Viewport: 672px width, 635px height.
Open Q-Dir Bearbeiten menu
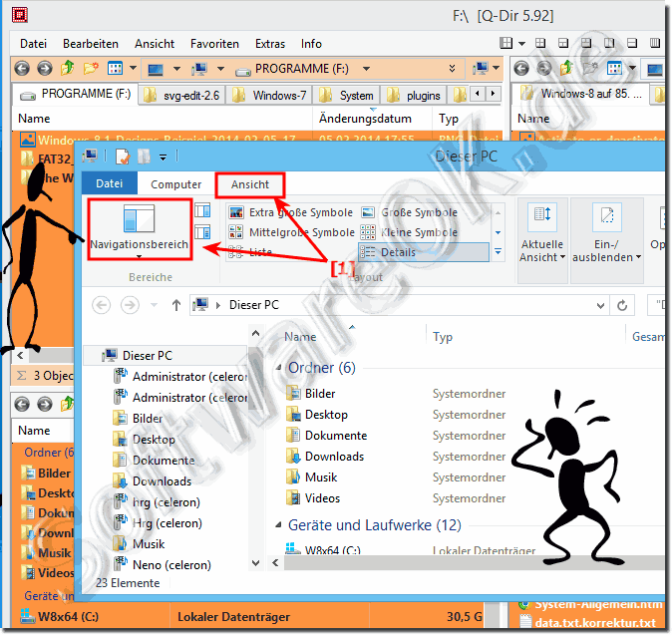point(91,44)
